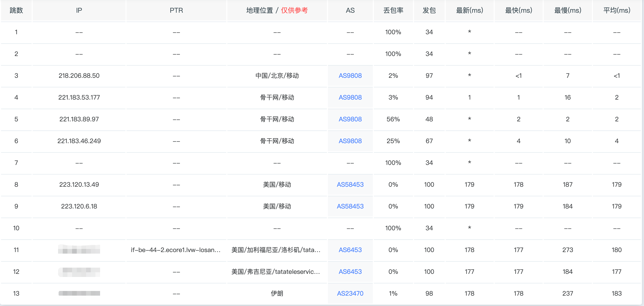This screenshot has height=306, width=644.
Task: Click the 平均(ms) column header
Action: tap(617, 10)
